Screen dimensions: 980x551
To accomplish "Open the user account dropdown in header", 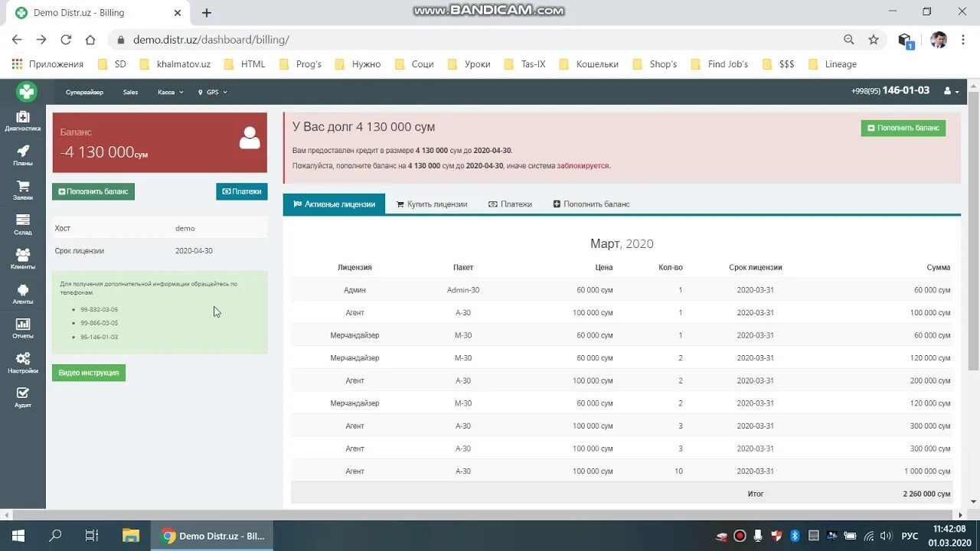I will point(952,91).
